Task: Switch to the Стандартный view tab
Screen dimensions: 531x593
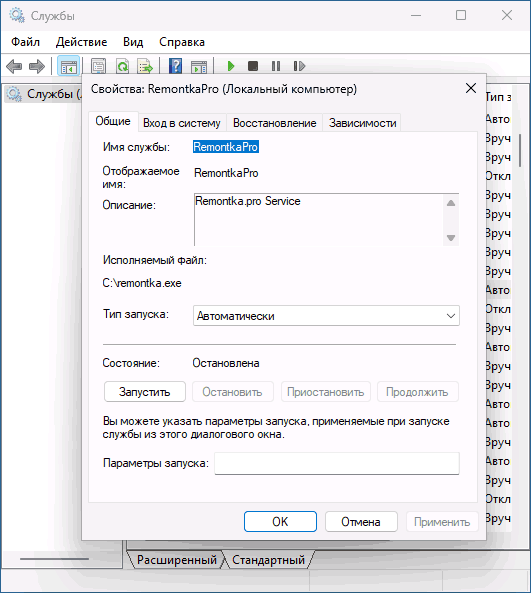Action: (x=268, y=560)
